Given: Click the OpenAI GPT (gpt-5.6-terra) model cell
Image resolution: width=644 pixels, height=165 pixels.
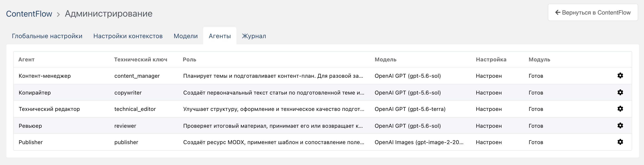Looking at the screenshot, I should coord(410,109).
